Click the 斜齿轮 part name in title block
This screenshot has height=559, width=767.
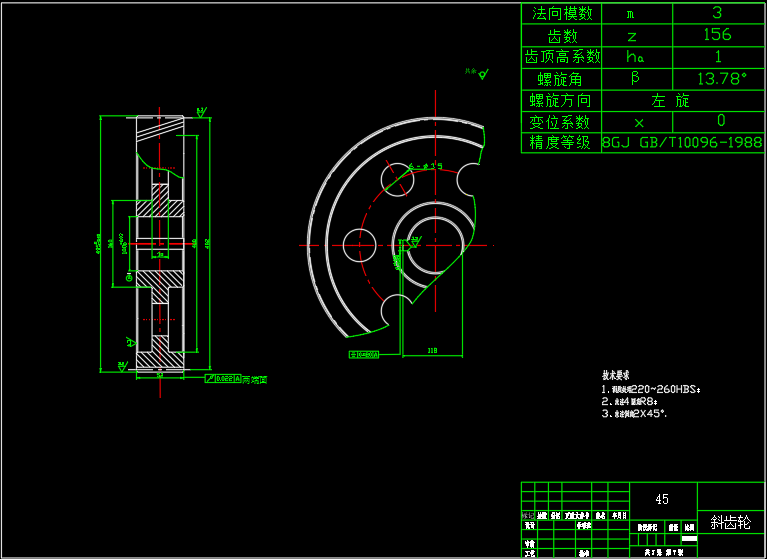click(x=730, y=521)
